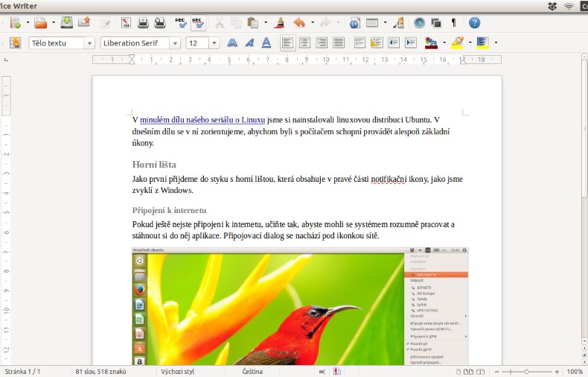Expand the Open recent files arrow
The width and height of the screenshot is (588, 377).
tap(54, 23)
